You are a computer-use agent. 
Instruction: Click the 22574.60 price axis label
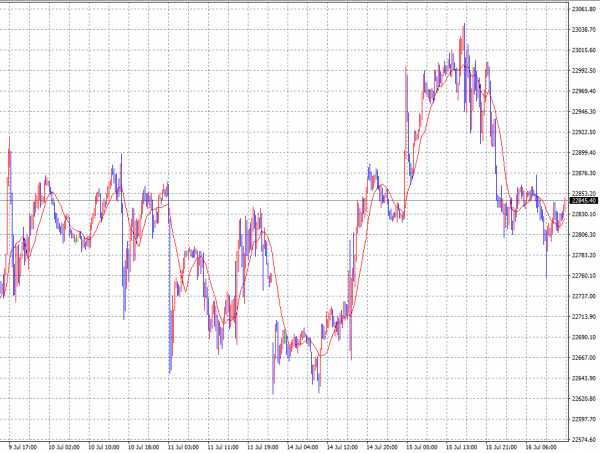(584, 440)
